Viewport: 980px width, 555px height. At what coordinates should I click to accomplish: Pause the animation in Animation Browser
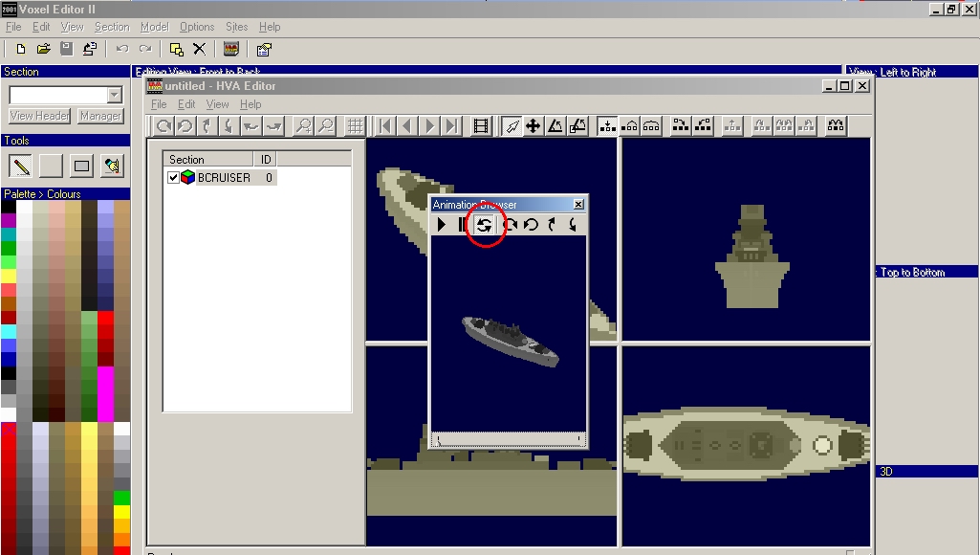(x=463, y=224)
